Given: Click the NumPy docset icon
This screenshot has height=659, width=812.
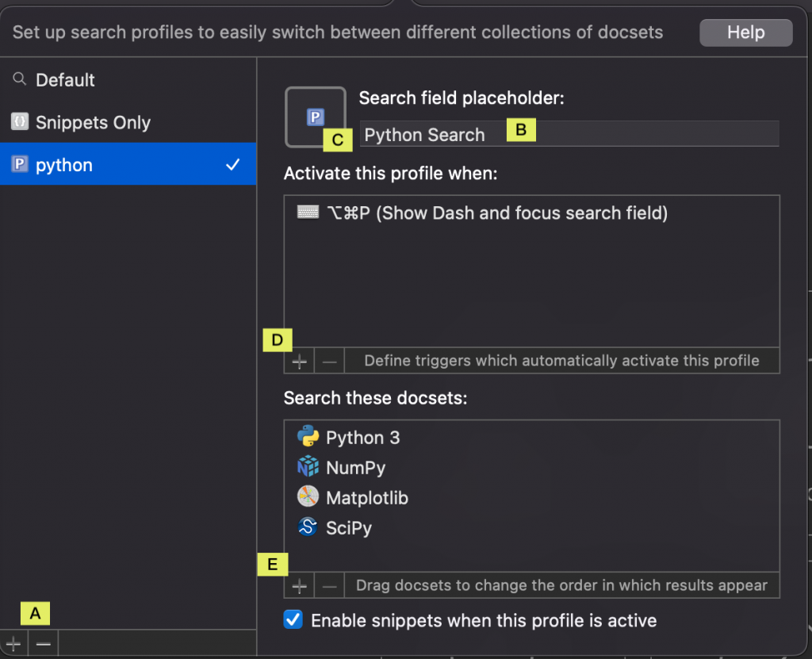Looking at the screenshot, I should click(308, 467).
